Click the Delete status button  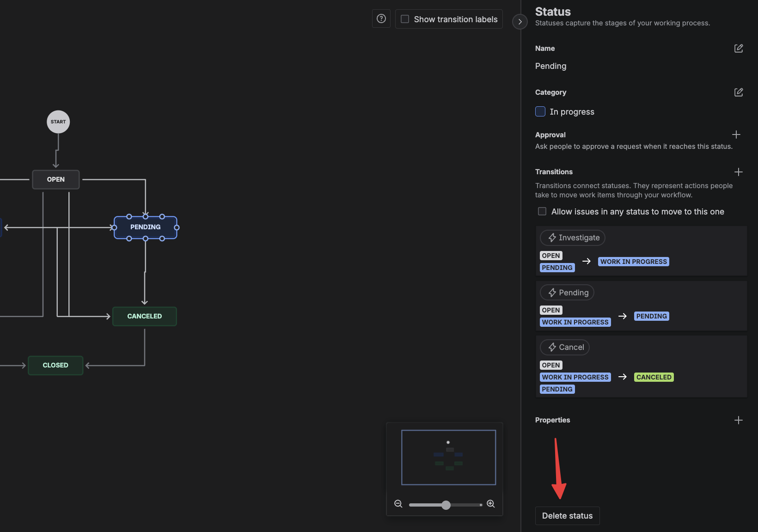[x=567, y=516]
